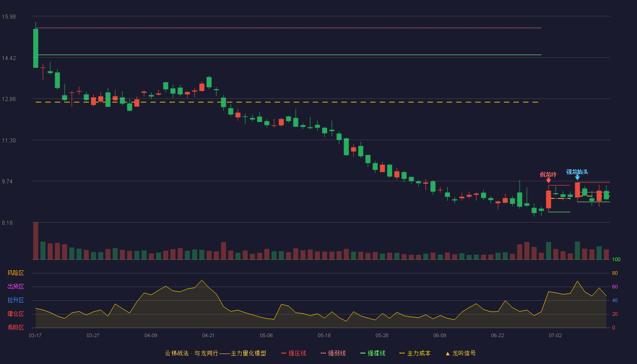Toggle the 强弱线 legend entry
This screenshot has width=637, height=364.
(x=333, y=353)
